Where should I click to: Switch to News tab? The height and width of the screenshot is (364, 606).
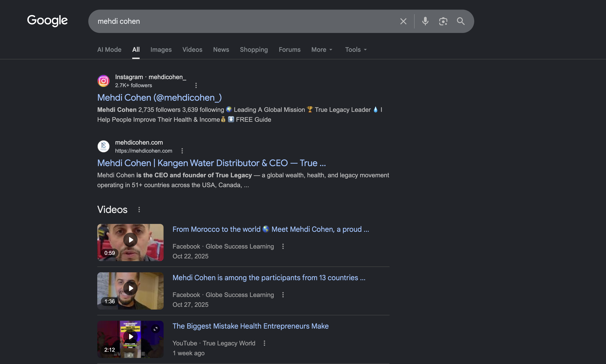coord(221,50)
